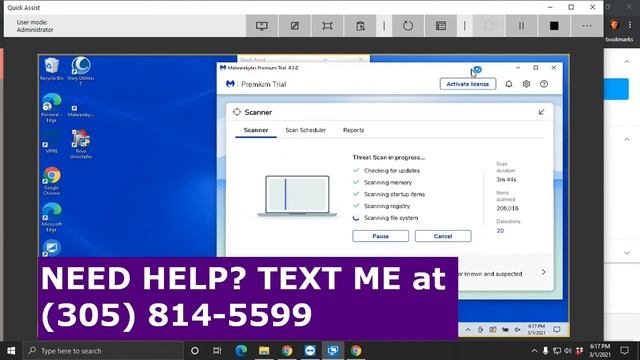Choose the actual size icon in Quick Assist

[327, 26]
